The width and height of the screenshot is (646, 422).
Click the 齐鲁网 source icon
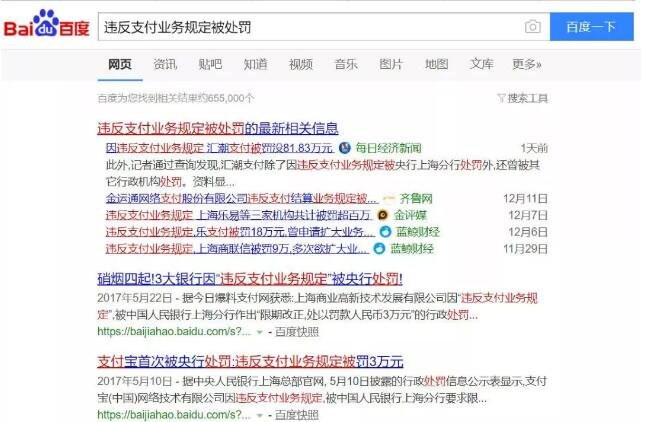pos(389,199)
